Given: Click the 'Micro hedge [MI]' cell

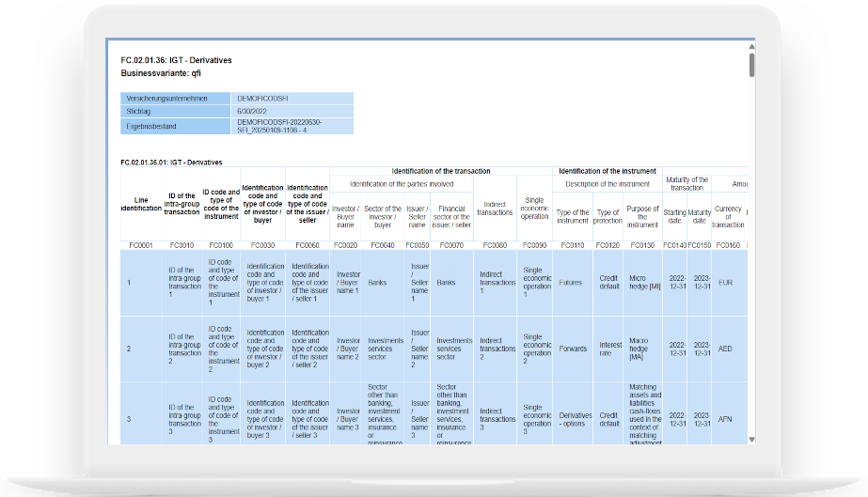Looking at the screenshot, I should 642,282.
